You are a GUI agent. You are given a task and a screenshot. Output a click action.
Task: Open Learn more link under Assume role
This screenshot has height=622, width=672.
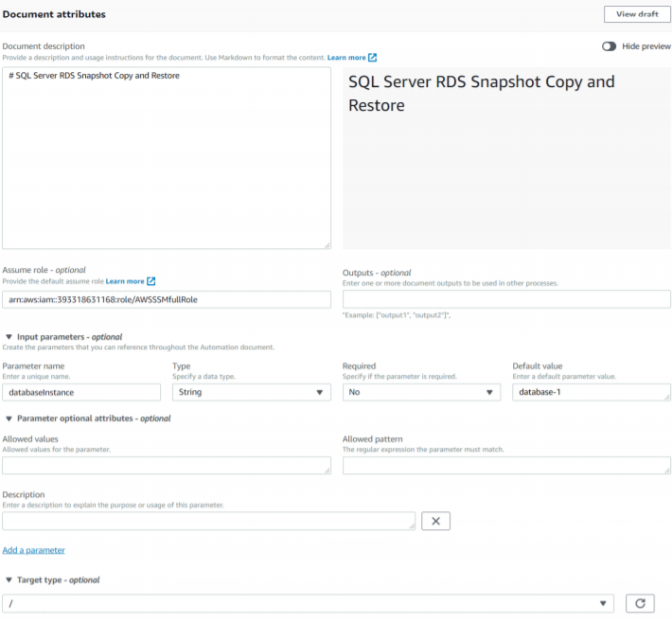[125, 281]
